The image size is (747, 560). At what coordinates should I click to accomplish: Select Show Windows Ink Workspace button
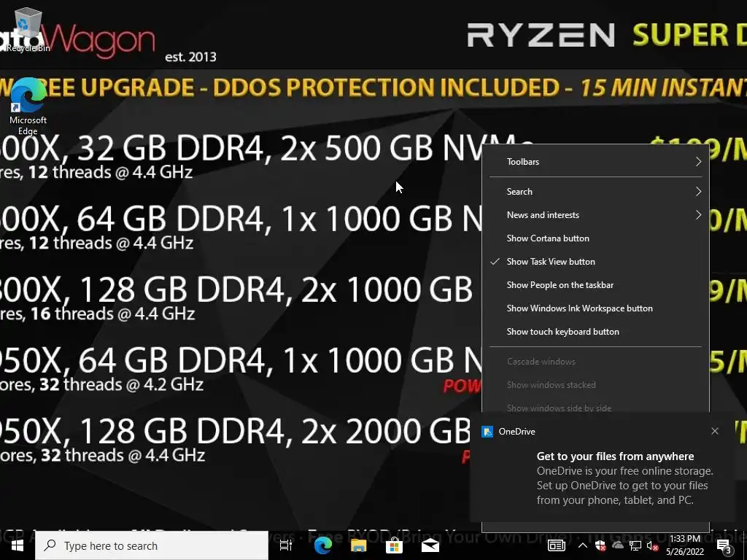coord(595,308)
